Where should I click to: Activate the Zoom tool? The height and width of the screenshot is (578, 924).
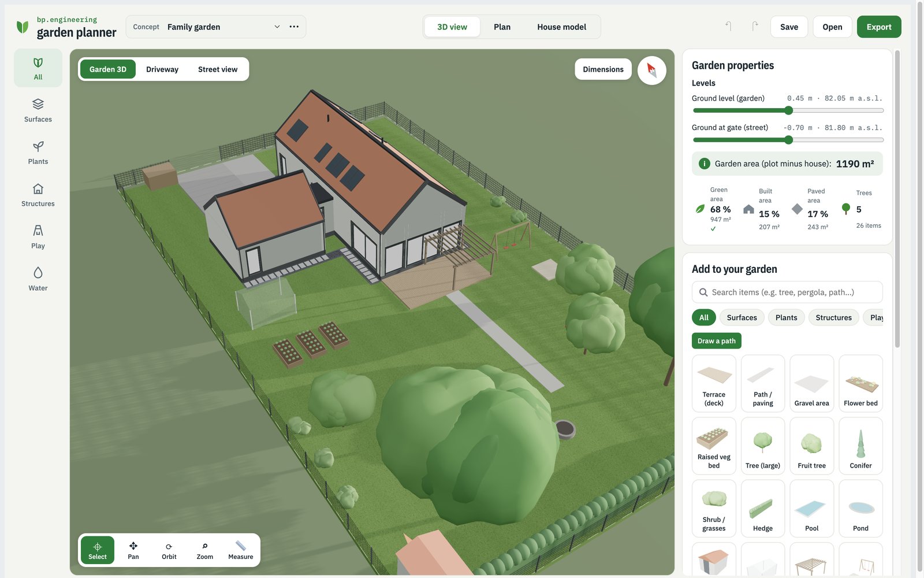[x=205, y=550]
